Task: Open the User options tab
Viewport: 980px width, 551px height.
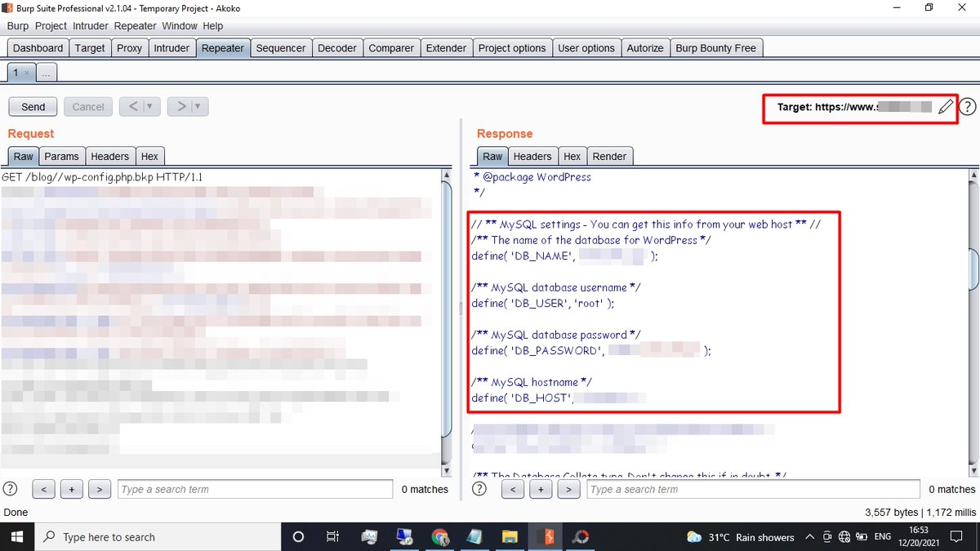Action: coord(586,48)
